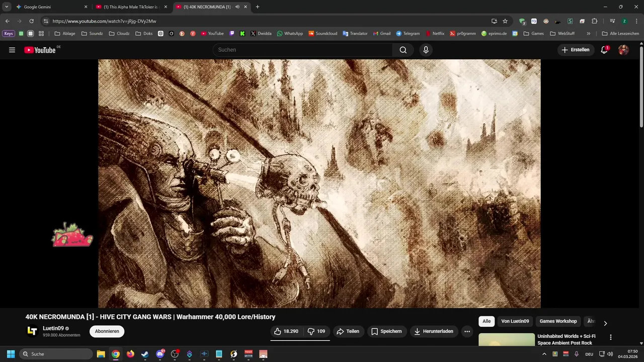Screen dimensions: 644x362
Task: Mute the 40K NECROMUNDA tab audio
Action: 237,7
